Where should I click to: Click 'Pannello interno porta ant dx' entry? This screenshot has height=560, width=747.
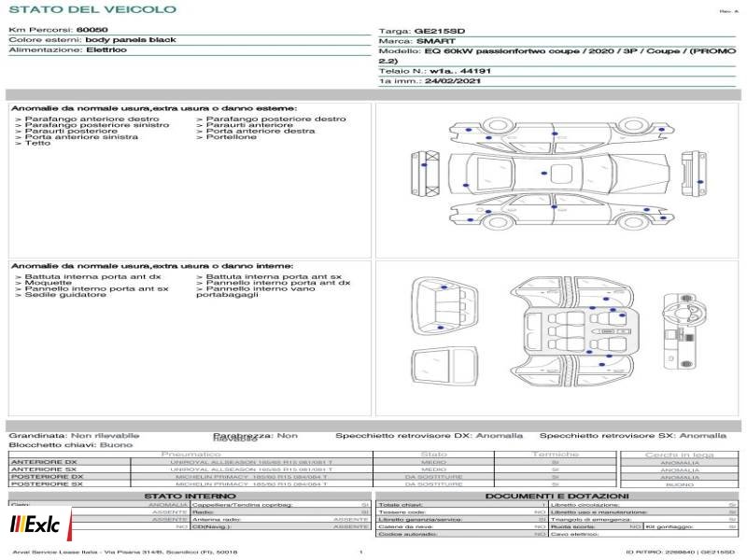tap(277, 283)
